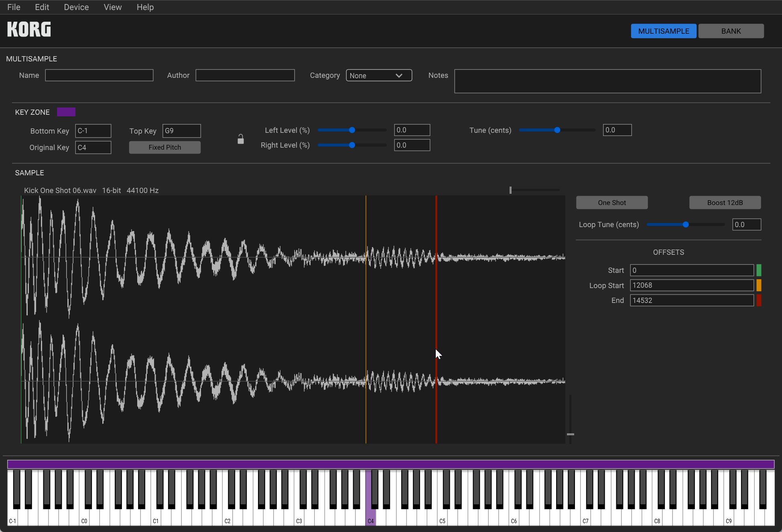Viewport: 782px width, 532px height.
Task: Click the Right Level value field
Action: 412,145
